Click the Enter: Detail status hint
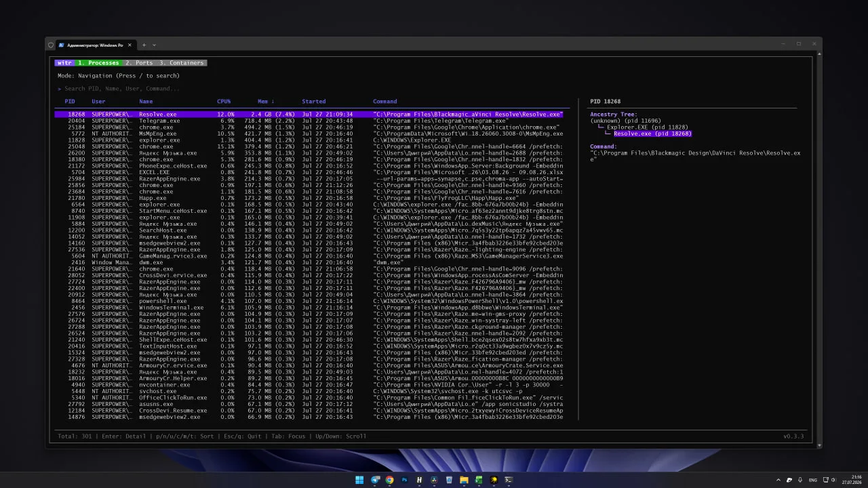The width and height of the screenshot is (868, 488). point(123,436)
